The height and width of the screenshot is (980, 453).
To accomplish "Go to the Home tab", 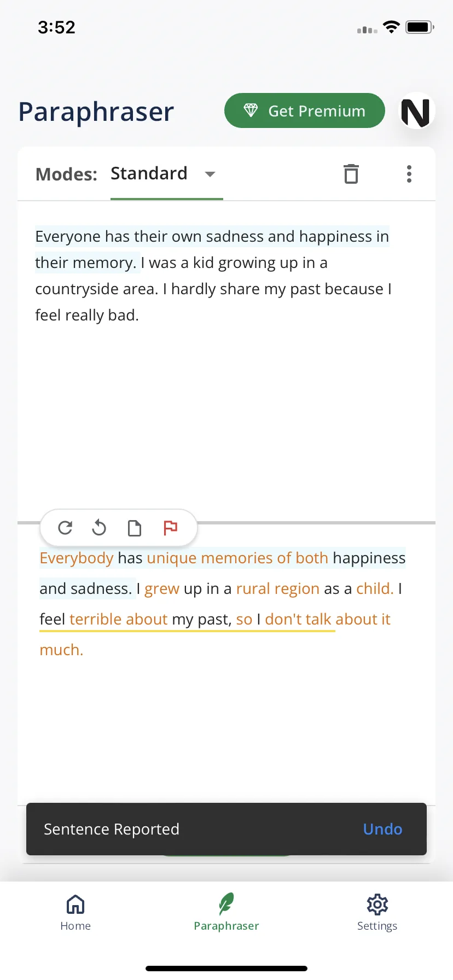I will tap(75, 913).
